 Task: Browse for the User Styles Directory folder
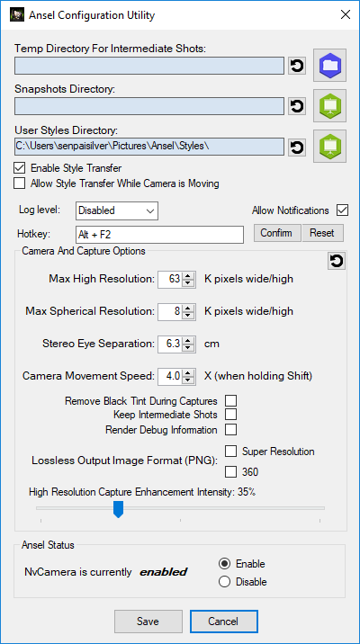coord(329,147)
